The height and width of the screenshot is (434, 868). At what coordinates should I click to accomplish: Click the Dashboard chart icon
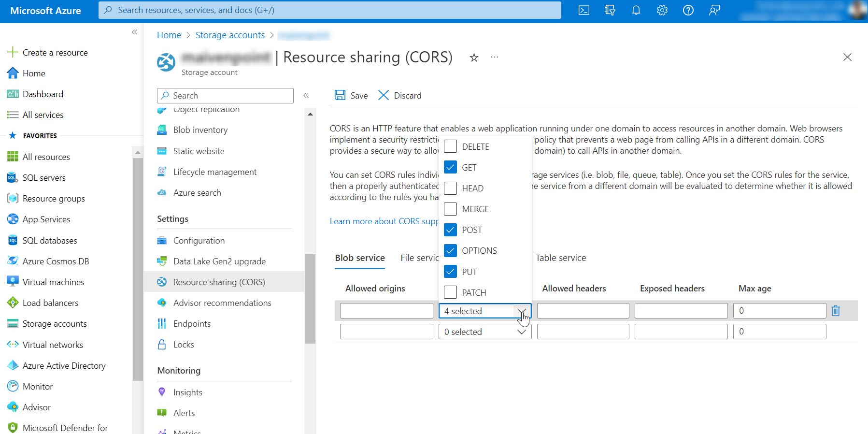pos(13,94)
